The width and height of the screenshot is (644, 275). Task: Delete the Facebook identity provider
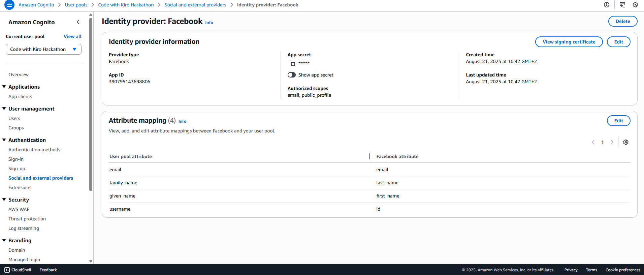pos(623,21)
